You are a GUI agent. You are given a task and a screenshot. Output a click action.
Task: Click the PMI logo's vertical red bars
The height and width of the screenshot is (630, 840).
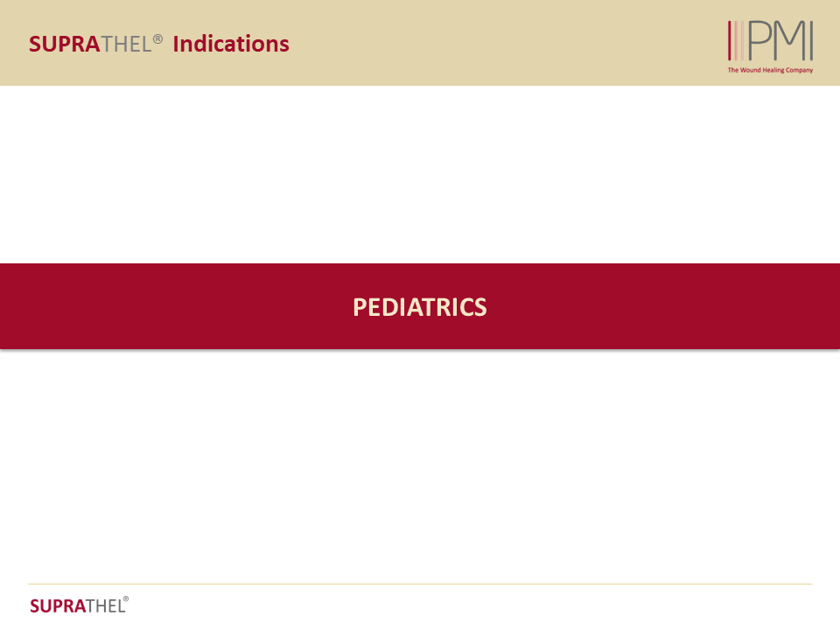click(736, 41)
